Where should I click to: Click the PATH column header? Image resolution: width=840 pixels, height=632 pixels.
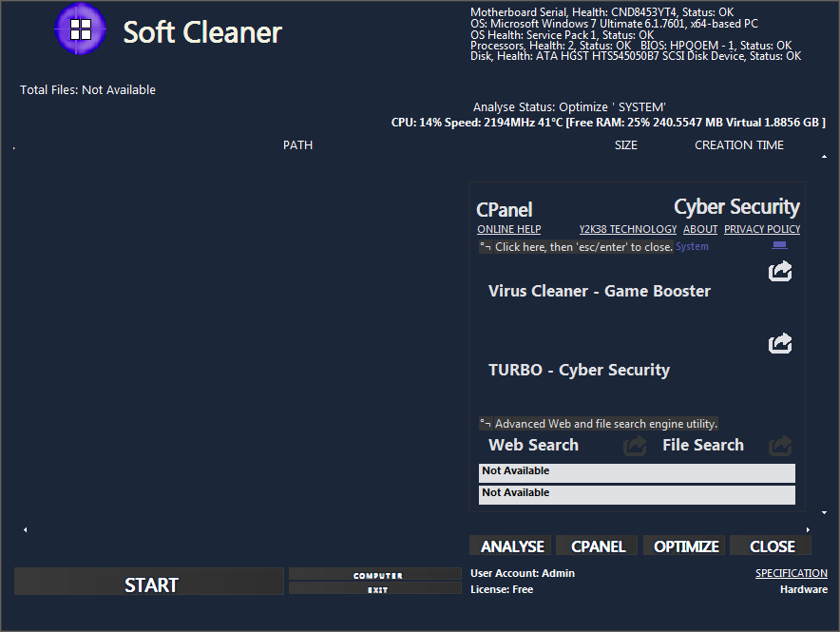point(297,145)
